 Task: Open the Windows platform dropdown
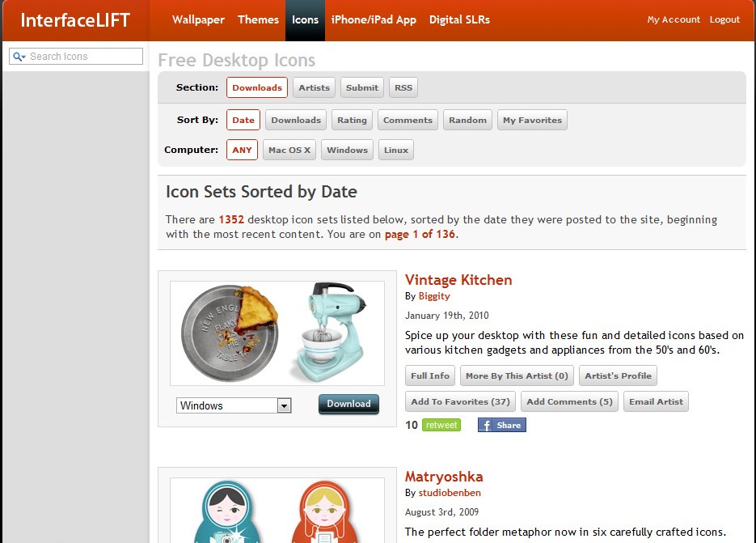click(x=234, y=405)
